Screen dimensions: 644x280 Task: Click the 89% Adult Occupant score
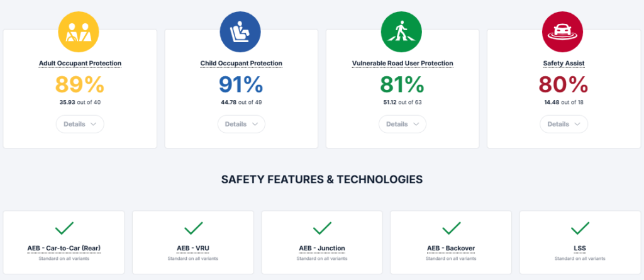80,84
